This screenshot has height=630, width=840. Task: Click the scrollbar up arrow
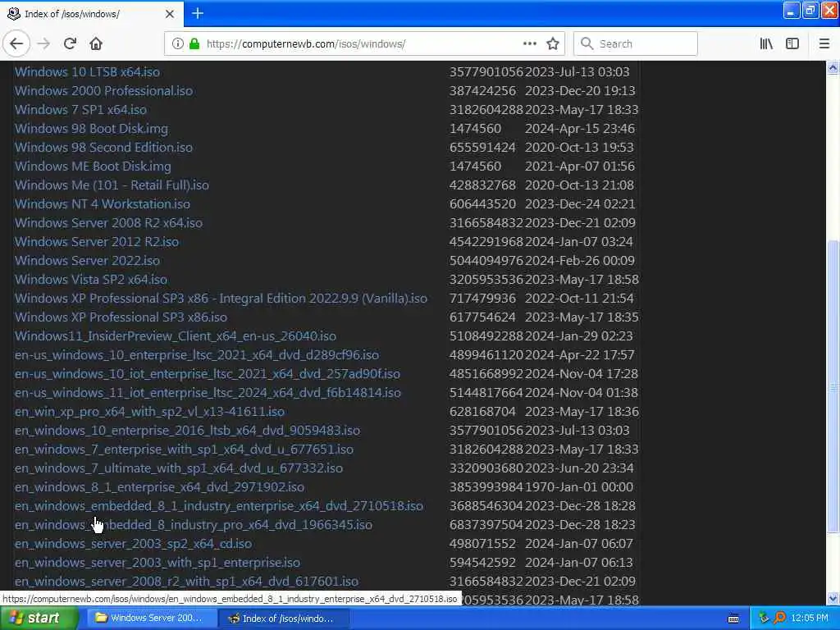click(x=833, y=67)
